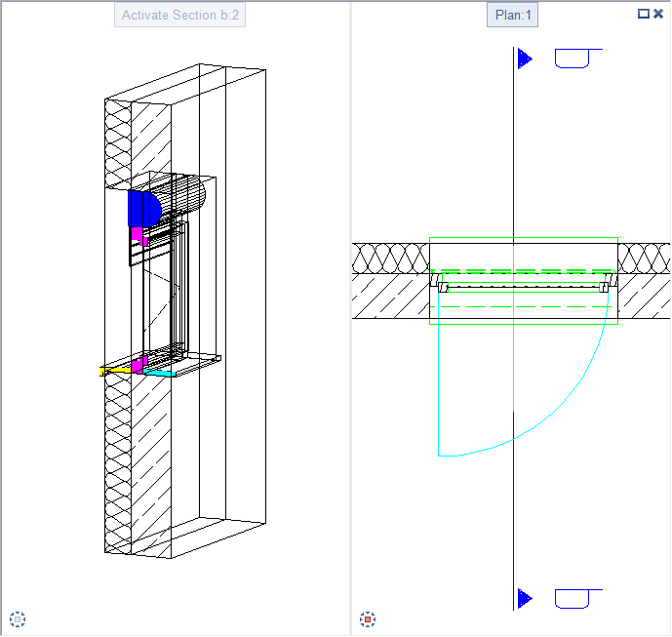Select the top section marker arrow
The width and height of the screenshot is (672, 637).
pos(525,59)
